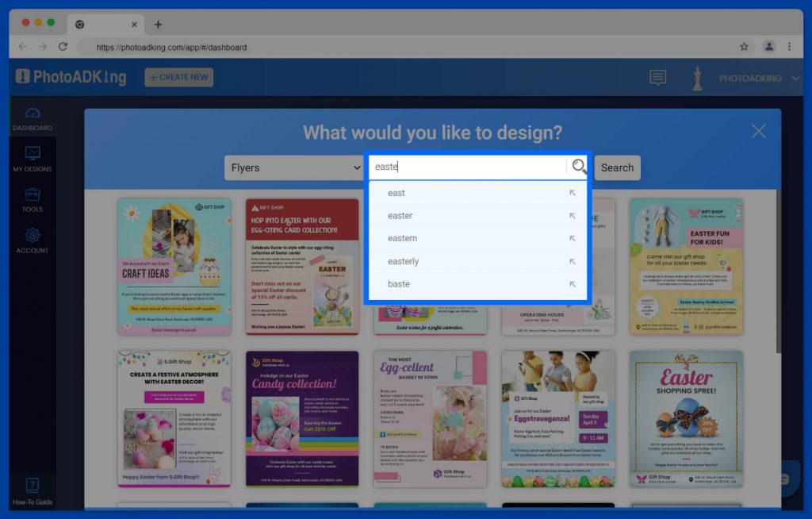This screenshot has height=519, width=812.
Task: Choose the 'easter' suggestion
Action: click(x=478, y=216)
